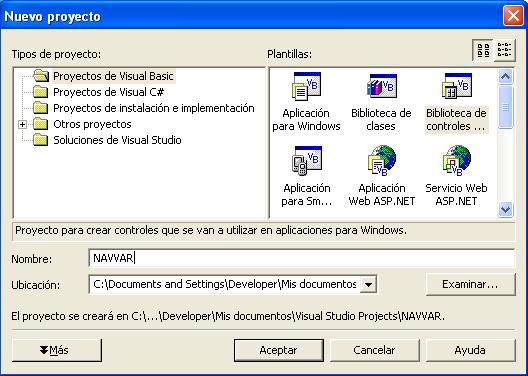Select the Aplicación para Smart Device template icon
Viewport: 528px width, 376px height.
306,161
